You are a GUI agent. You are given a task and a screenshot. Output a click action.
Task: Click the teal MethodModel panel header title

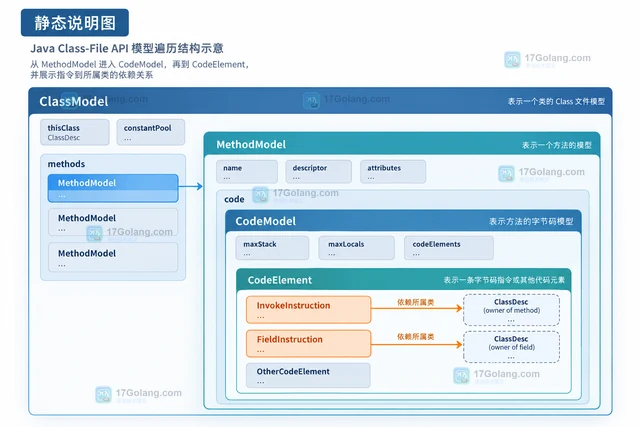tap(251, 145)
